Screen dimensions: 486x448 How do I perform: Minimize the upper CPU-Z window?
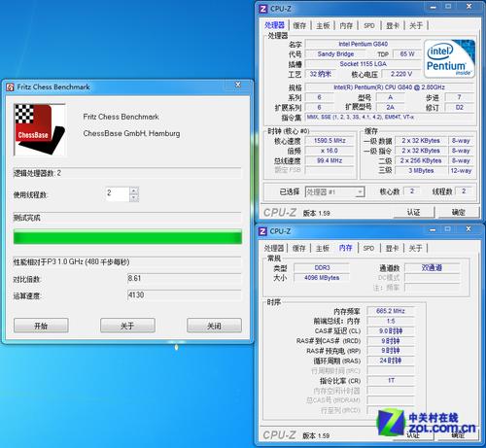(x=434, y=7)
